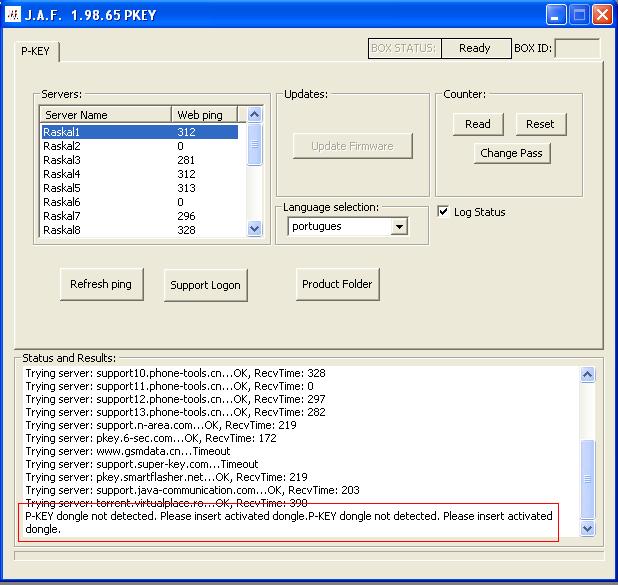Click the support.super-key.com Timeout log line

tap(142, 464)
